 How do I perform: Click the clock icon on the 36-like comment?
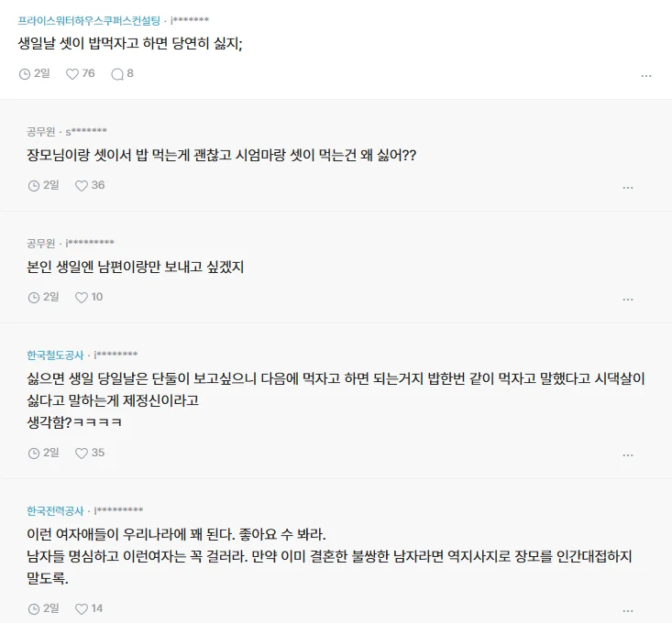click(34, 185)
